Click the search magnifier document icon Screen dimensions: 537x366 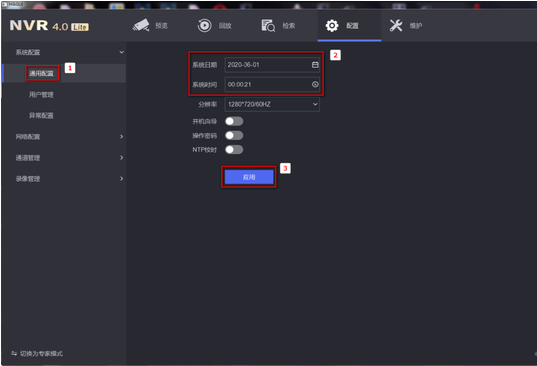coord(268,26)
